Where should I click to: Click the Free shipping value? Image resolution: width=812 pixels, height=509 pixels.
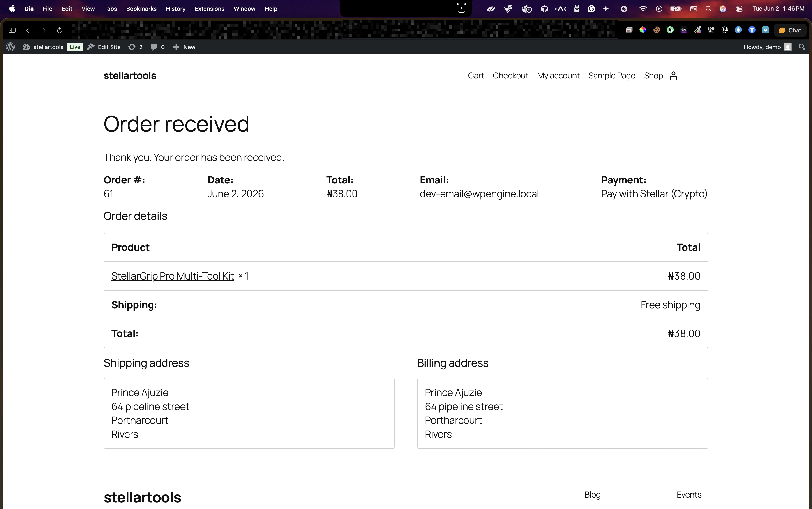coord(670,305)
